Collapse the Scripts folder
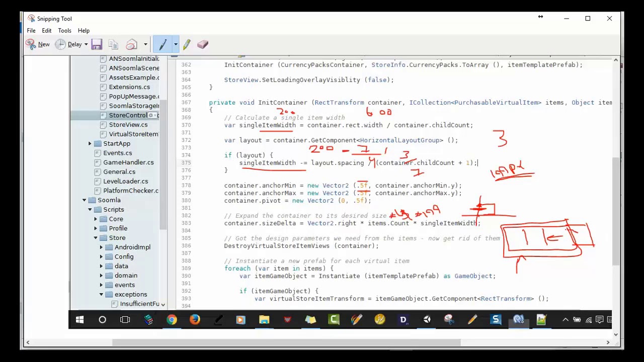Image resolution: width=644 pixels, height=362 pixels. [90, 210]
